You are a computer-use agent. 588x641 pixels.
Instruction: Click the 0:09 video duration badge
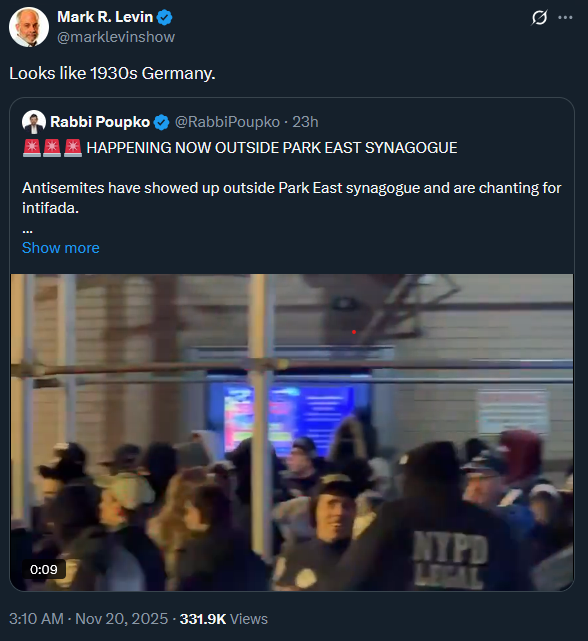pyautogui.click(x=44, y=569)
